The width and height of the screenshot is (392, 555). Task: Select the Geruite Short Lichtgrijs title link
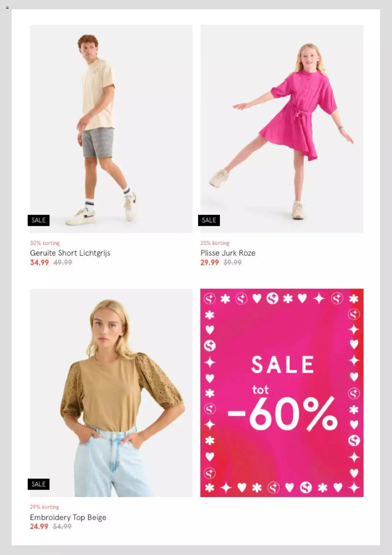pos(70,253)
